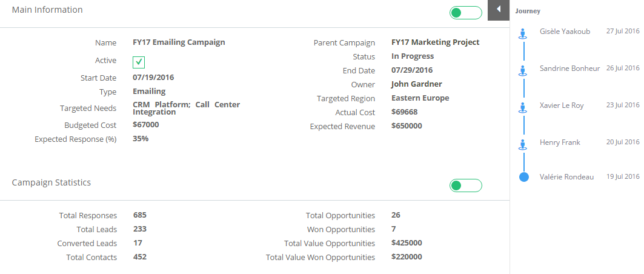Select the Xavier Le Roy journey entry
The height and width of the screenshot is (274, 644).
562,105
